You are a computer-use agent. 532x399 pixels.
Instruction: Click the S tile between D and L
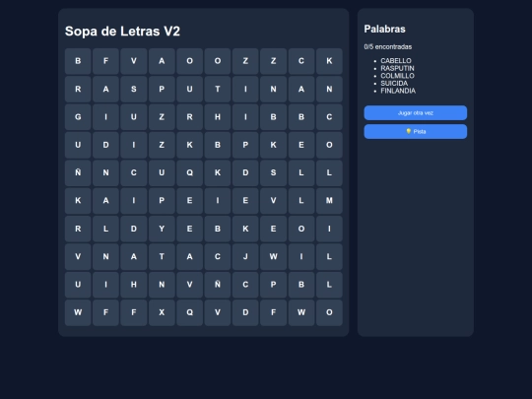click(x=274, y=172)
